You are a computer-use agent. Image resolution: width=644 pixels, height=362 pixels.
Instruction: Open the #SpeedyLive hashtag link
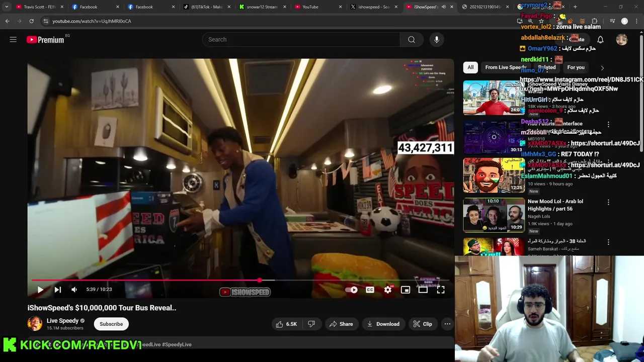tap(177, 344)
